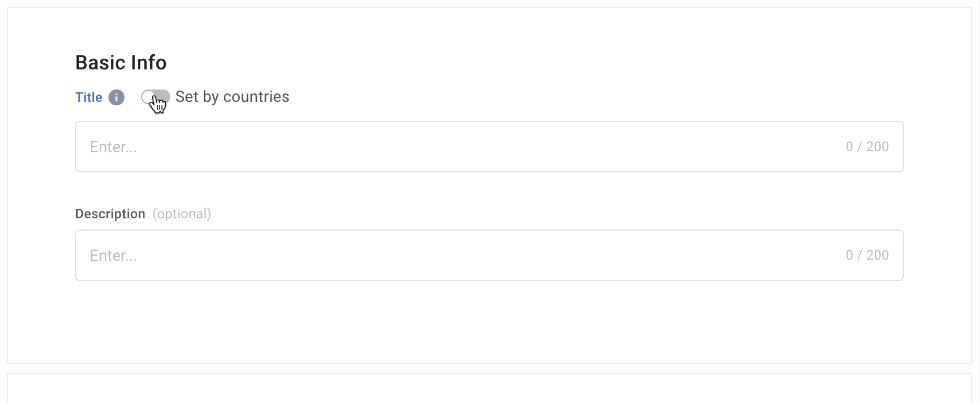Click the info icon beside Title
This screenshot has width=980, height=403.
tap(116, 97)
